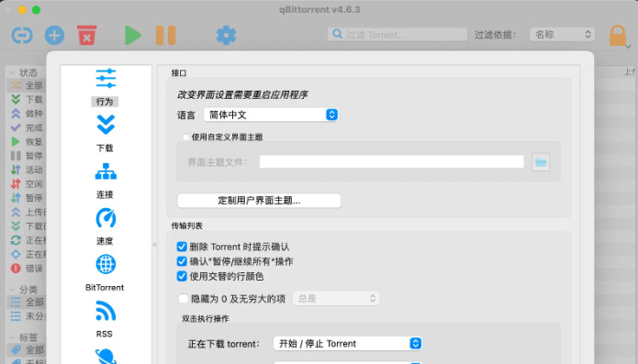Filter by 空闲 inactive status in sidebar
The height and width of the screenshot is (364, 638).
tap(27, 183)
